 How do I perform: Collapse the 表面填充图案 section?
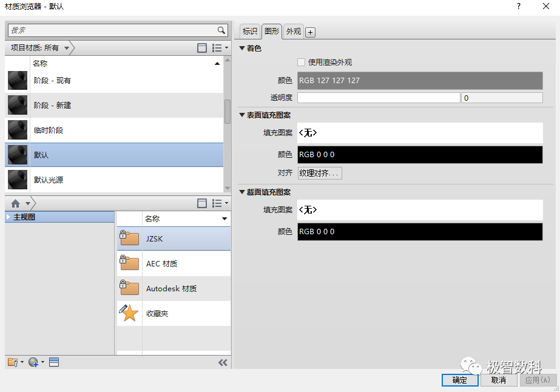(x=242, y=115)
